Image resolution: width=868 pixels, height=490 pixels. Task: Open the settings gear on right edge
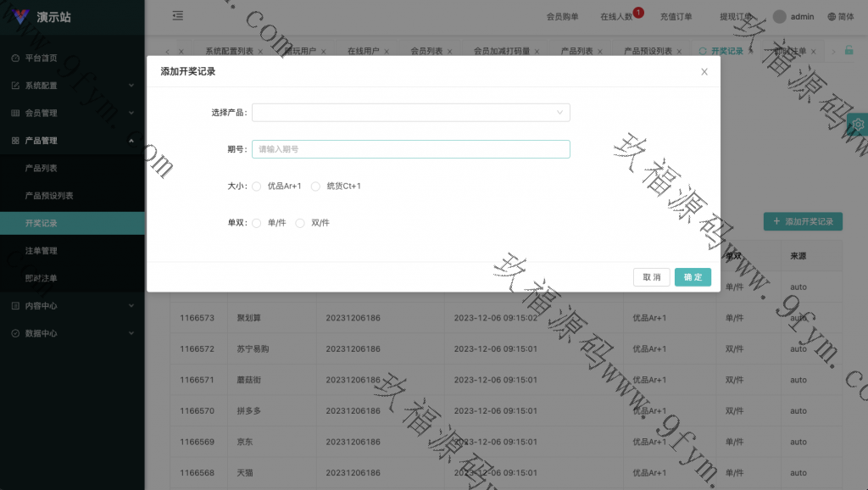858,125
